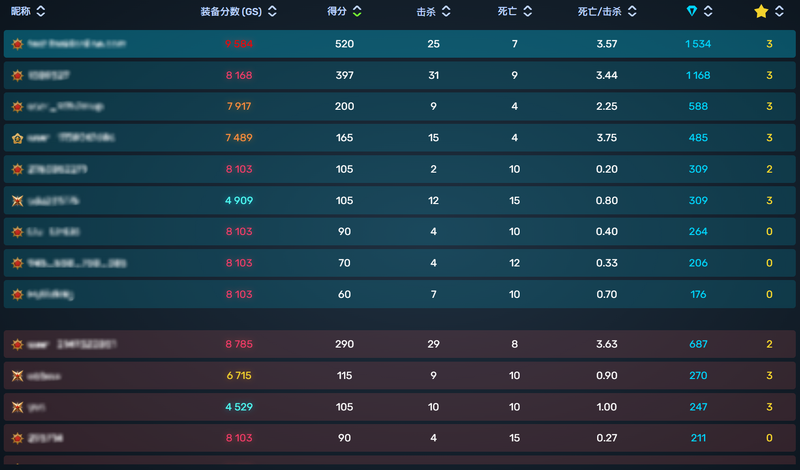This screenshot has height=470, width=800.
Task: Toggle the sort arrows next to 死亡/击杀
Action: (x=632, y=11)
